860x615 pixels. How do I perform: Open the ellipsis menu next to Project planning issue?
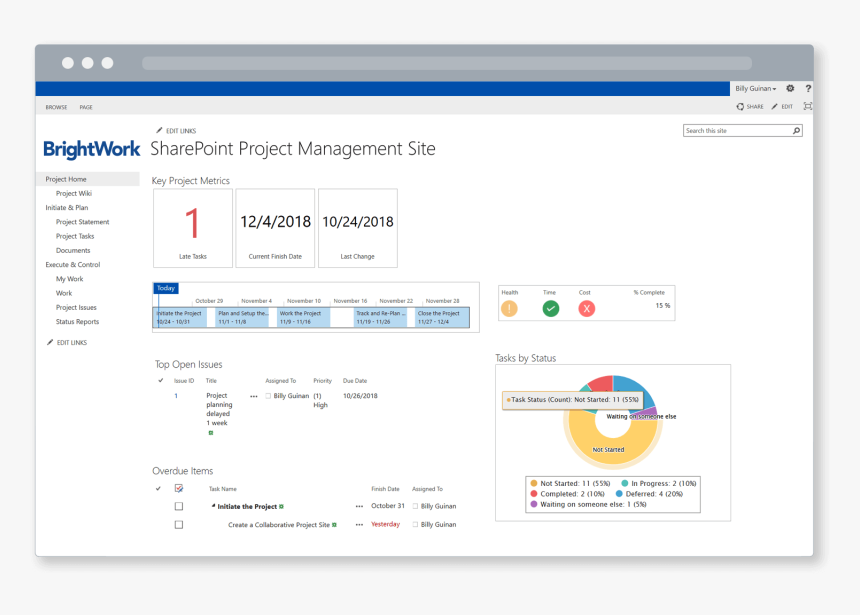tap(253, 395)
